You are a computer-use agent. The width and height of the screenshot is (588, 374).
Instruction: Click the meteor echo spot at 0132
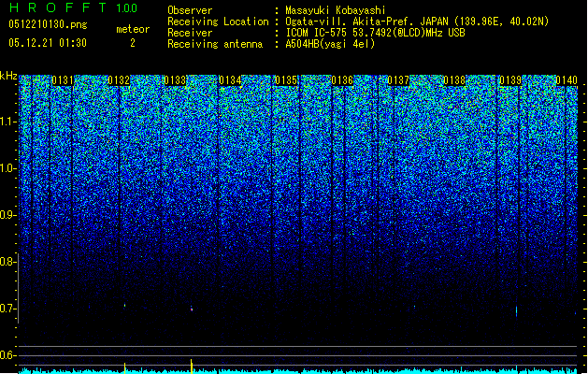tap(125, 306)
